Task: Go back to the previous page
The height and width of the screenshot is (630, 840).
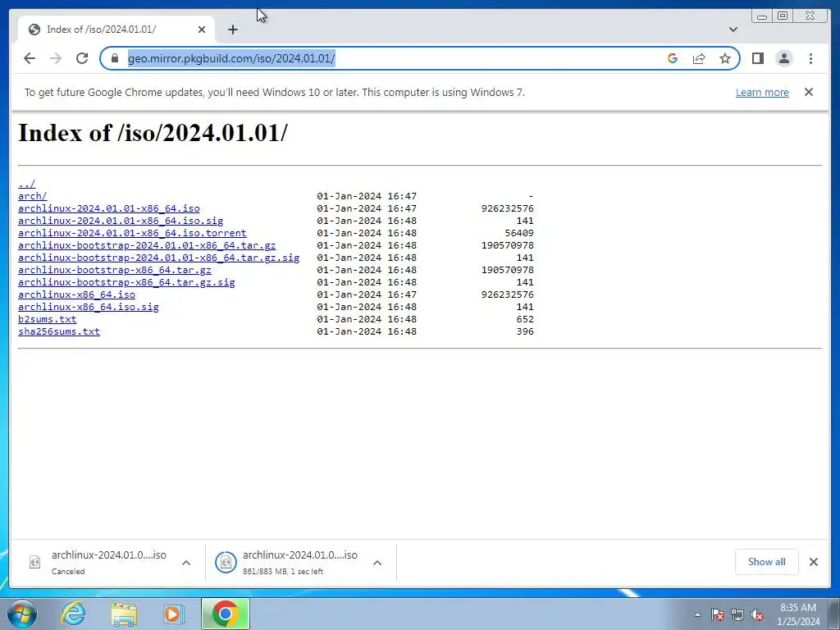Action: coord(30,58)
